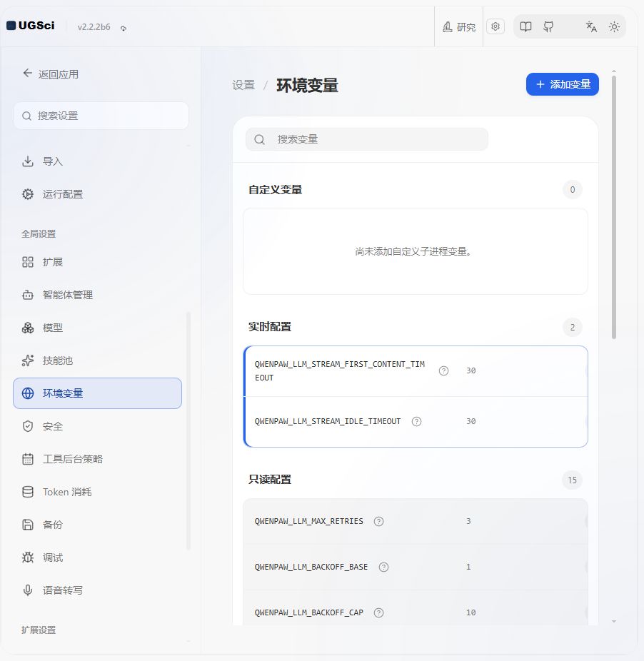644x661 pixels.
Task: Click the QWENPAW_LLM_BACKOFF_BASE variable name
Action: click(x=311, y=567)
